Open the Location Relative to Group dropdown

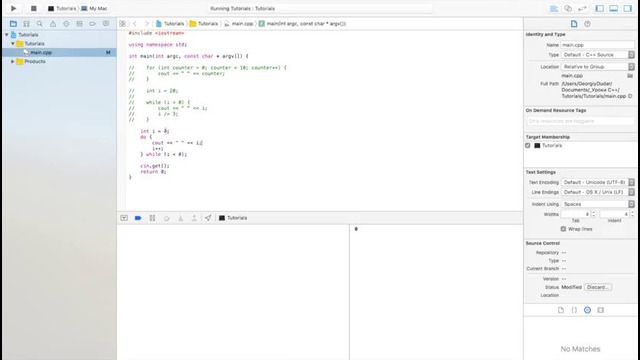pyautogui.click(x=598, y=67)
